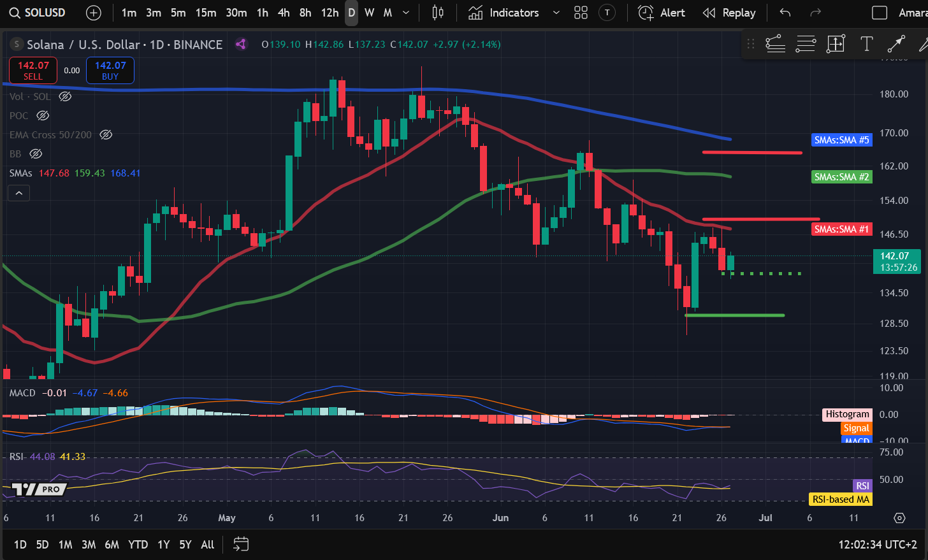Open the Go to date calendar icon
This screenshot has width=928, height=560.
(241, 544)
